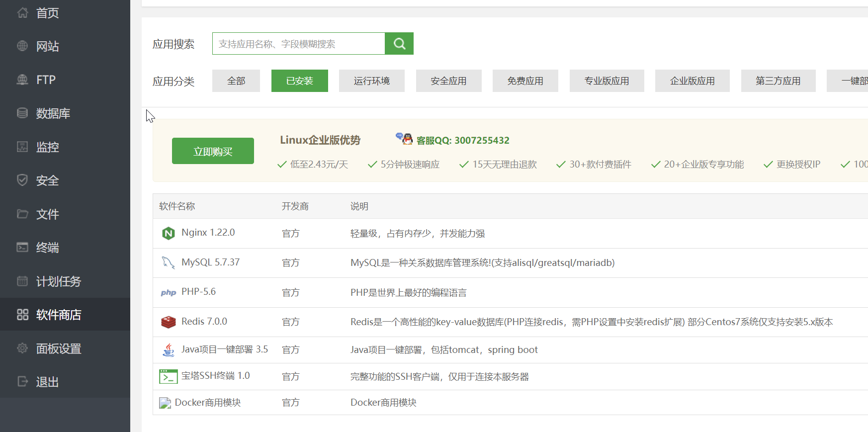This screenshot has height=432, width=868.
Task: Click the Java coffee cup icon
Action: pos(169,350)
